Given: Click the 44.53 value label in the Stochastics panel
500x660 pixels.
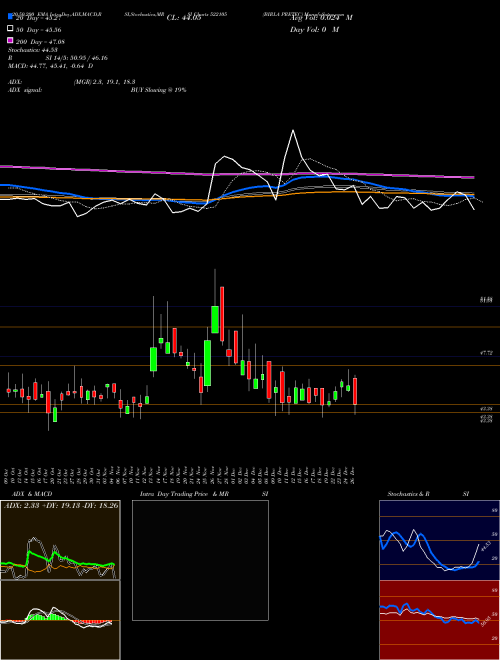Looking at the screenshot, I should [x=485, y=547].
